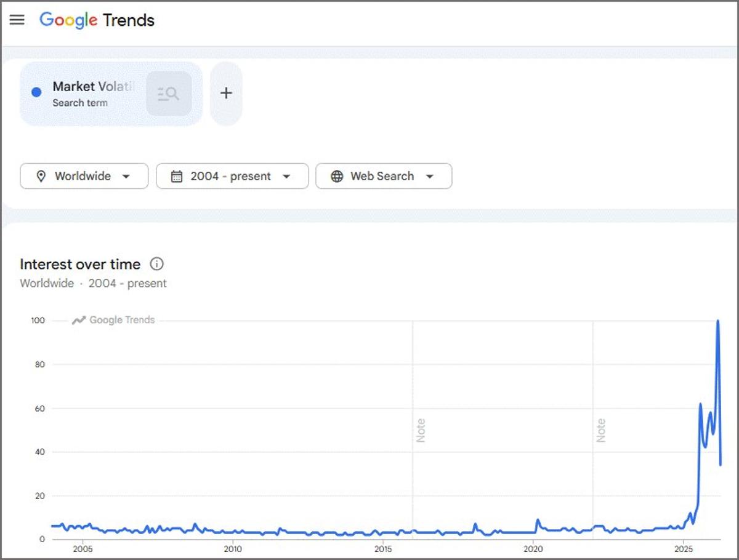Viewport: 739px width, 560px height.
Task: Click the calendar icon in date filter
Action: click(177, 177)
